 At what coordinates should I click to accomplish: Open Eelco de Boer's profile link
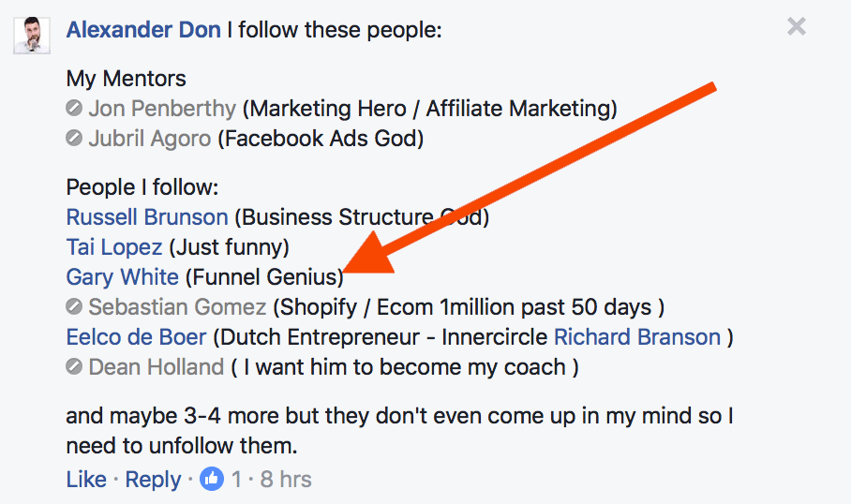(x=136, y=337)
